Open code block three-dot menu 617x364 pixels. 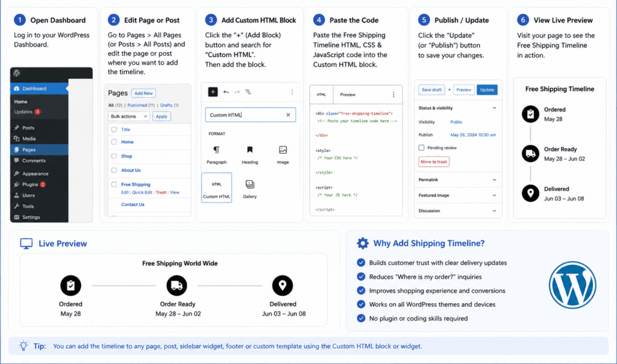393,95
